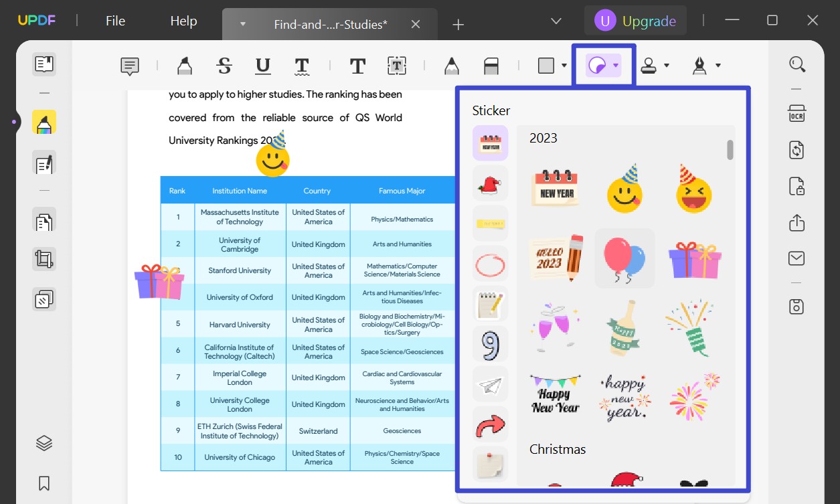Click the Upgrade button
840x504 pixels.
coord(635,20)
